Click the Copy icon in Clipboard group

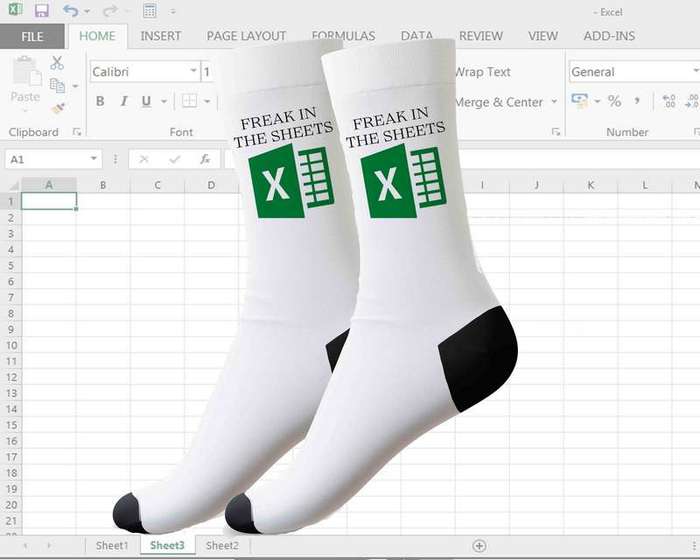(57, 85)
